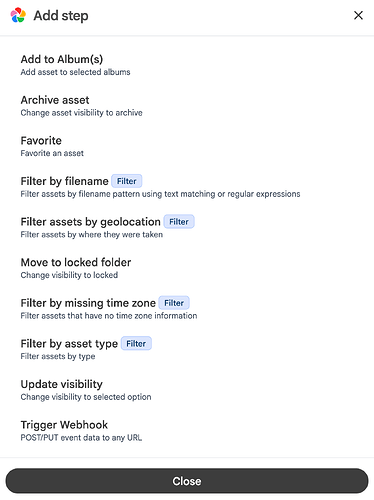The width and height of the screenshot is (374, 500).
Task: Click the Close button at the bottom
Action: 187,481
